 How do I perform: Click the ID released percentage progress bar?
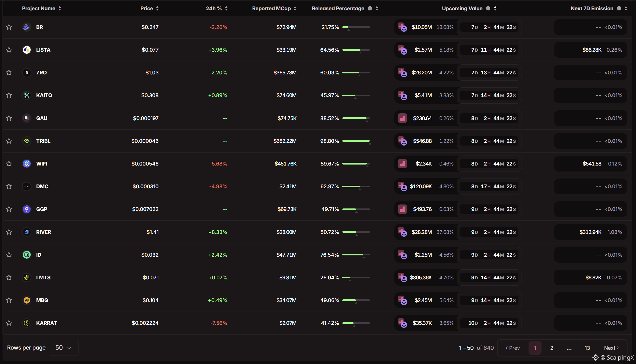[x=356, y=255]
